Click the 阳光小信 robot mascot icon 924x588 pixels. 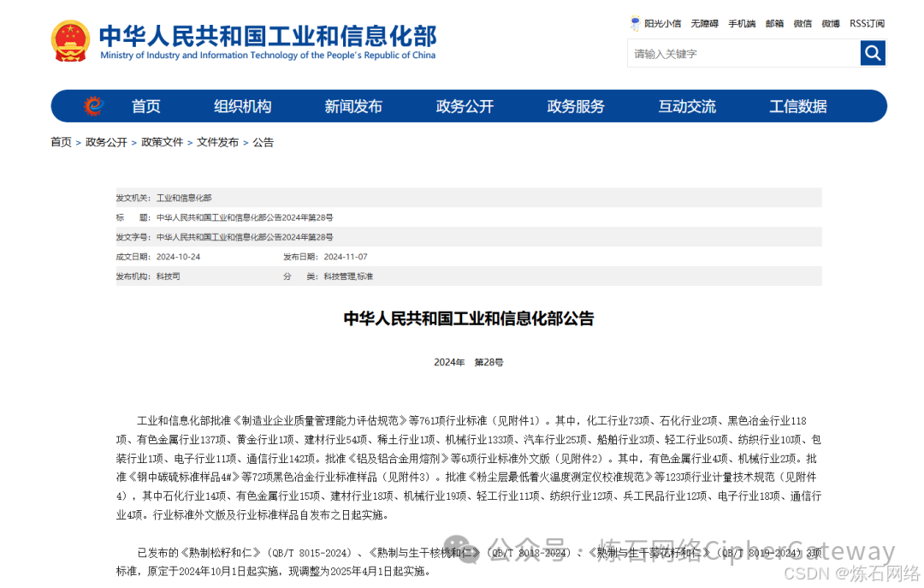coord(635,24)
